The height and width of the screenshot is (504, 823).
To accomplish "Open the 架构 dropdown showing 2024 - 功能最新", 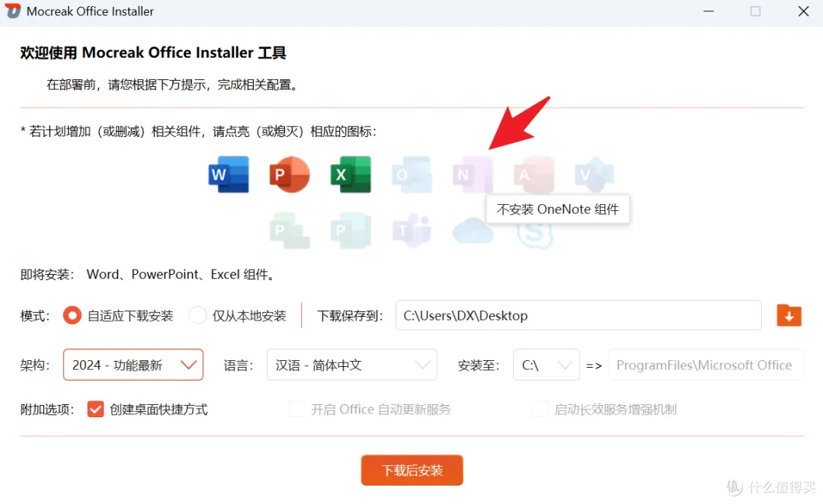I will tap(133, 365).
